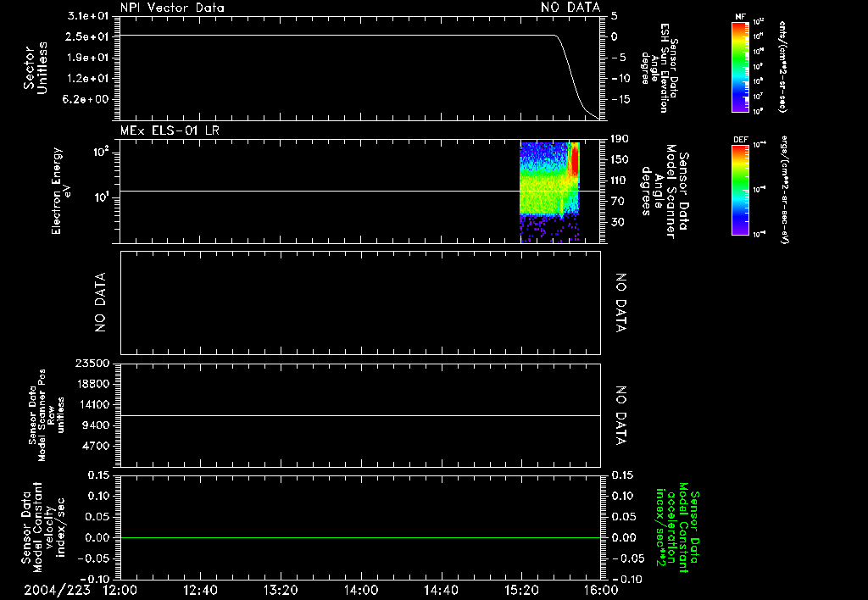
Task: Click the 6.2e+00 tick on the Sector axis
Action: tap(87, 100)
